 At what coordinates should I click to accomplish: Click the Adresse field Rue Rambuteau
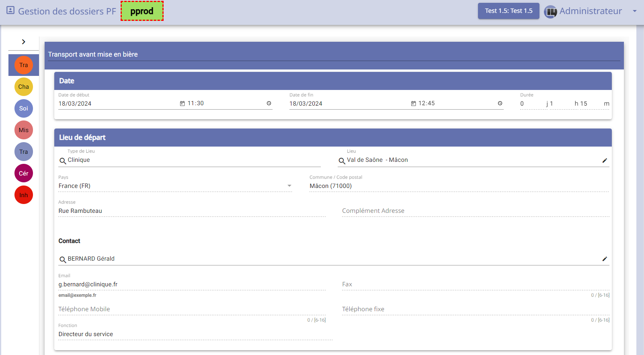[x=192, y=211]
